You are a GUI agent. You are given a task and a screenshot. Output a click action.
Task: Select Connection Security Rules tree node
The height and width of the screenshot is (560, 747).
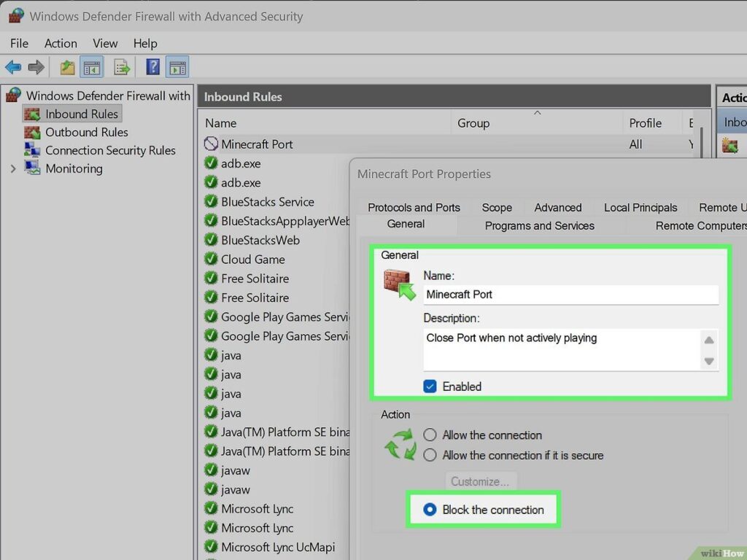[x=110, y=150]
